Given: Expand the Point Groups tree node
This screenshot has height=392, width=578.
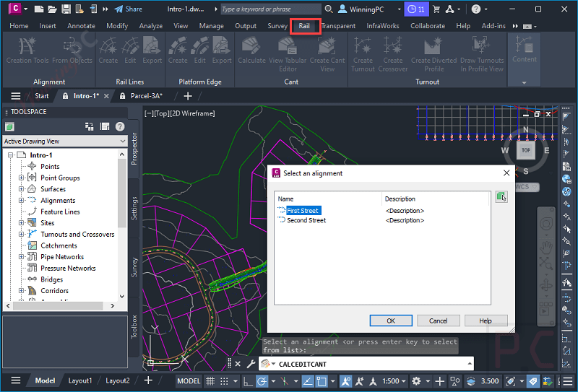Looking at the screenshot, I should 21,178.
